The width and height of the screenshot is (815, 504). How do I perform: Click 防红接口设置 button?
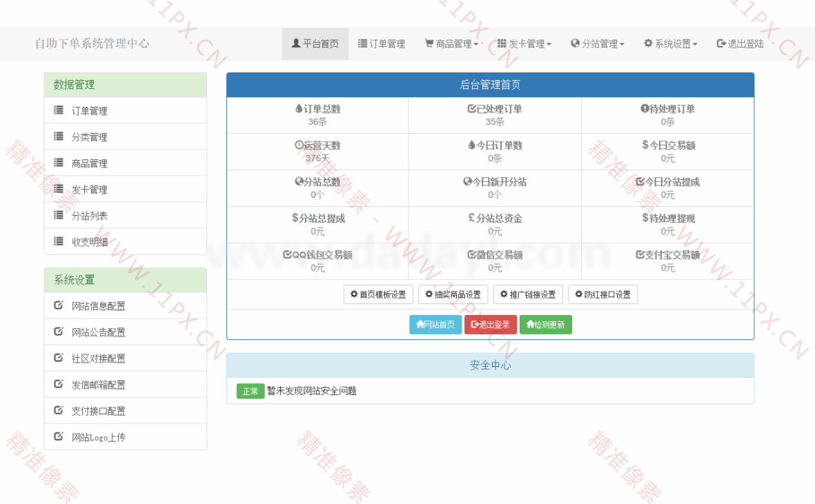coord(603,294)
